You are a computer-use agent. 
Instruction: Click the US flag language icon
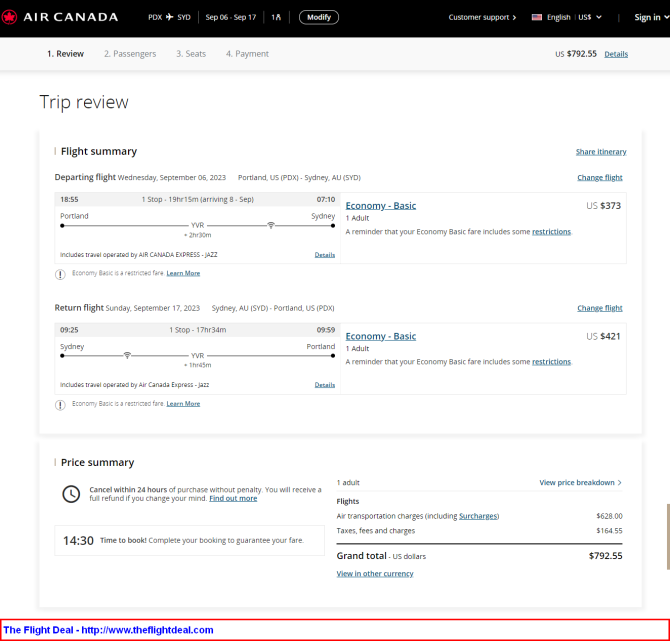point(537,17)
